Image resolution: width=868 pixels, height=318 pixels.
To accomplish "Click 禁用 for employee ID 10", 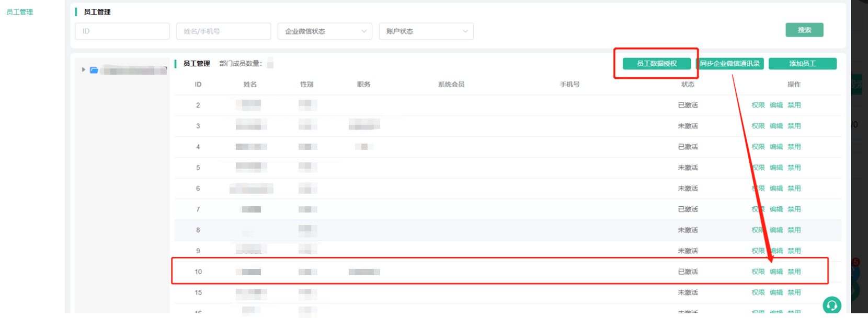I will 794,272.
